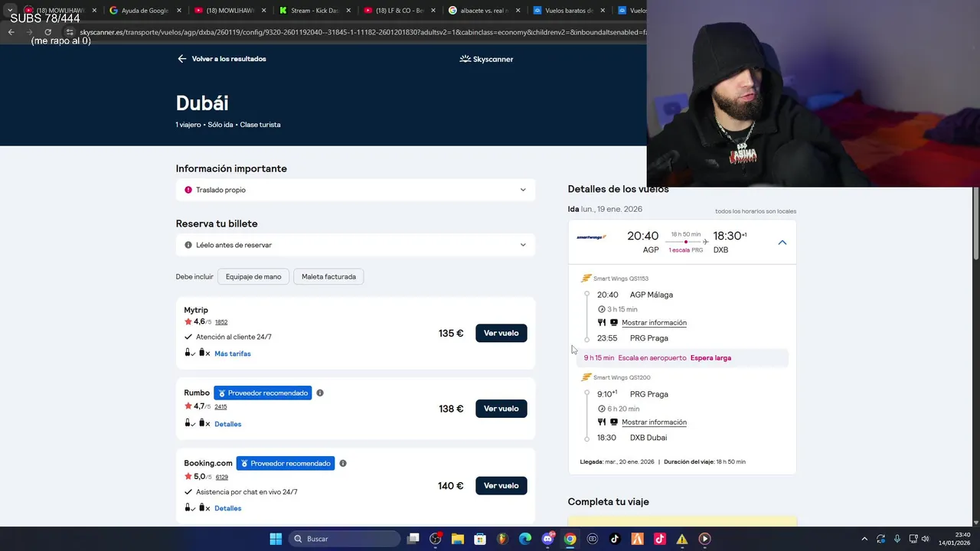Click the meal icon under PRG Praga 9:10 segment
This screenshot has height=551, width=980.
602,422
